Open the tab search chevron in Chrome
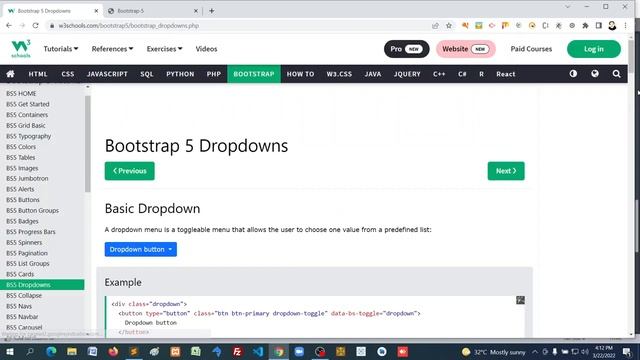 pyautogui.click(x=567, y=7)
